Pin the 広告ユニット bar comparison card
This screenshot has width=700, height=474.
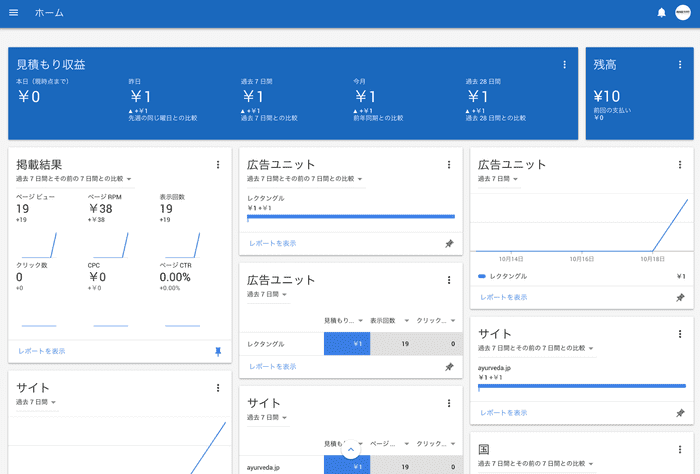[449, 244]
